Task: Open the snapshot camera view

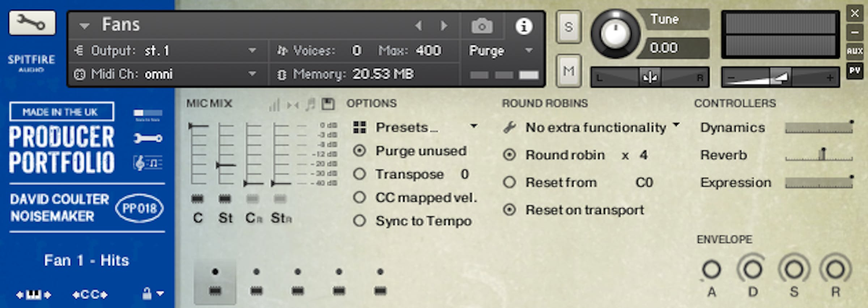Action: click(482, 26)
